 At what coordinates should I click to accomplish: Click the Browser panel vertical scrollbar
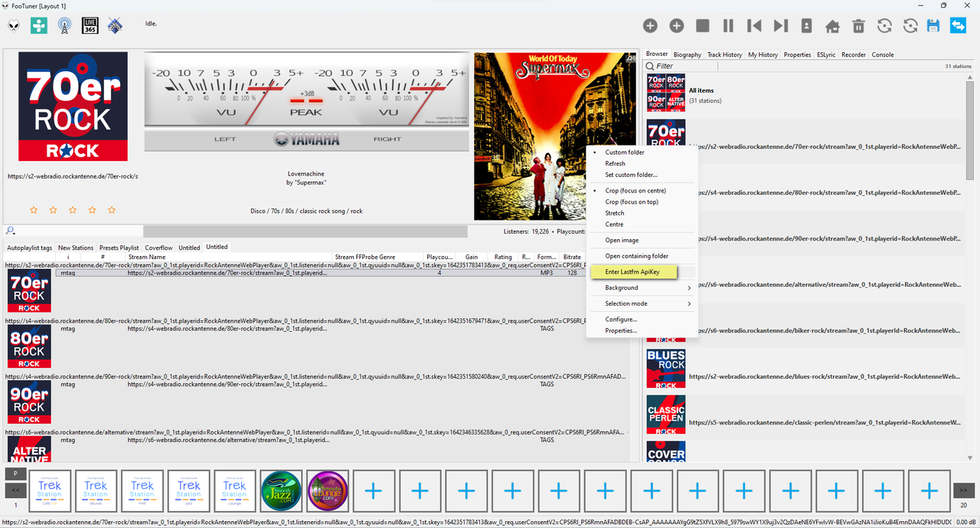[970, 129]
